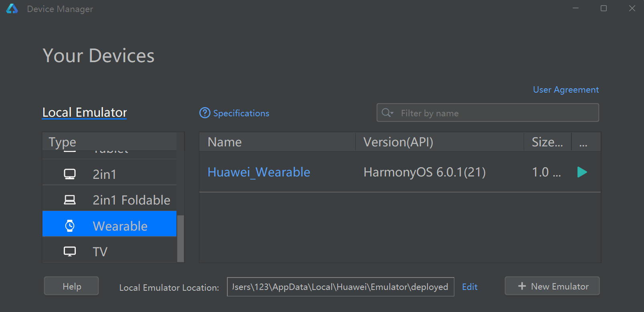Open the Local Emulator tab
Viewport: 644px width, 312px height.
(85, 113)
